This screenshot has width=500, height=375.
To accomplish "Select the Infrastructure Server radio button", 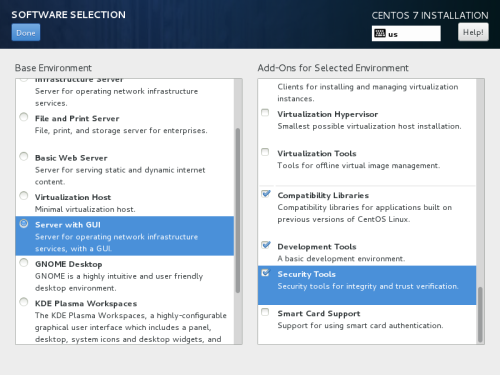I will point(23,80).
